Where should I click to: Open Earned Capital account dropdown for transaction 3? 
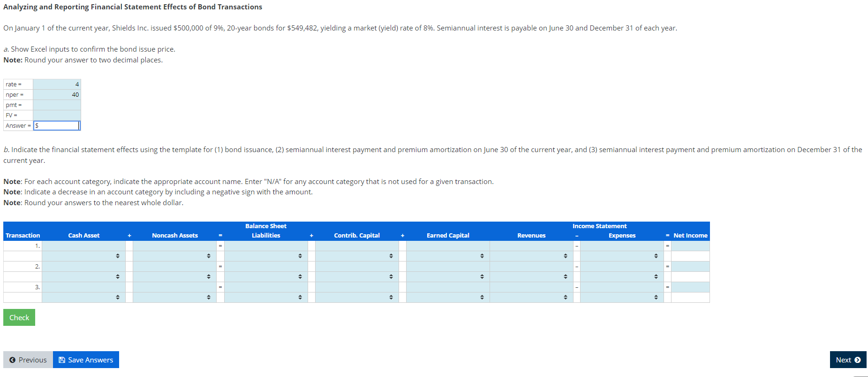[448, 297]
